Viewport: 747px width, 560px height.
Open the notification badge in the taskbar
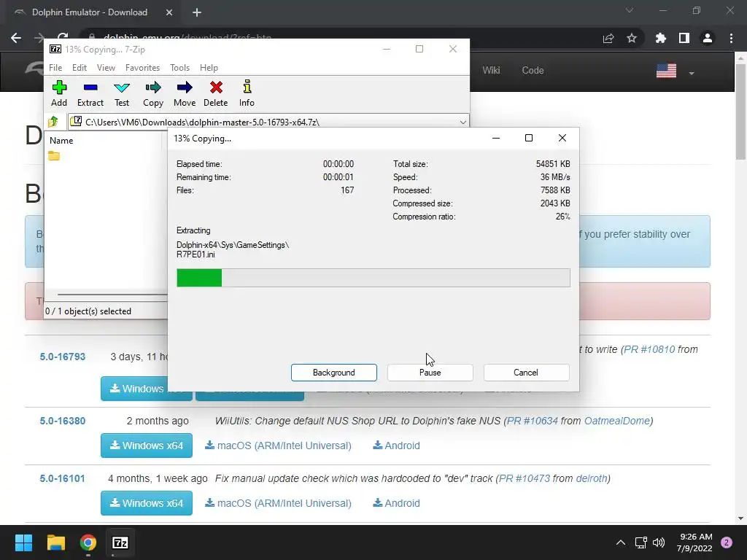[x=727, y=542]
